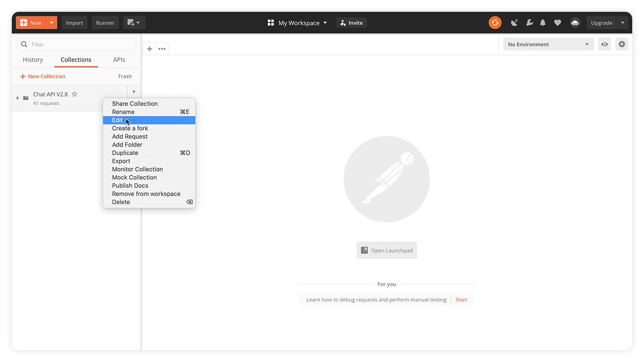Open the Runner
Image resolution: width=644 pixels, height=362 pixels.
click(105, 23)
